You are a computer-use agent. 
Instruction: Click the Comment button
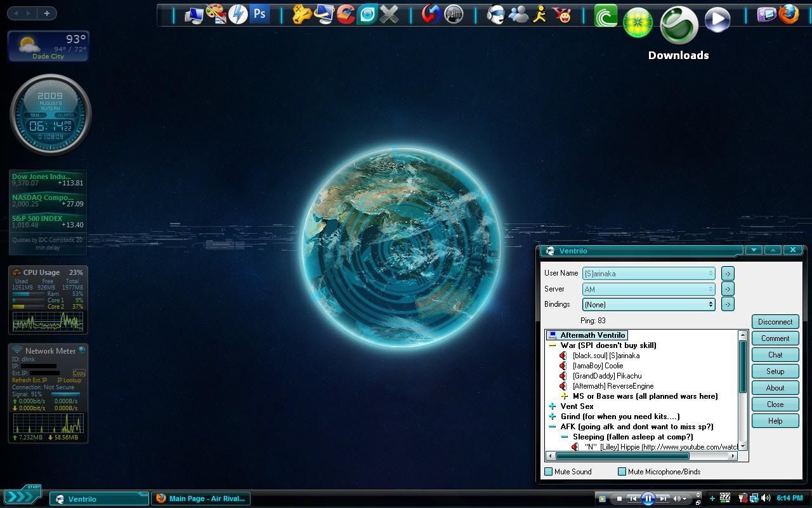click(x=775, y=338)
